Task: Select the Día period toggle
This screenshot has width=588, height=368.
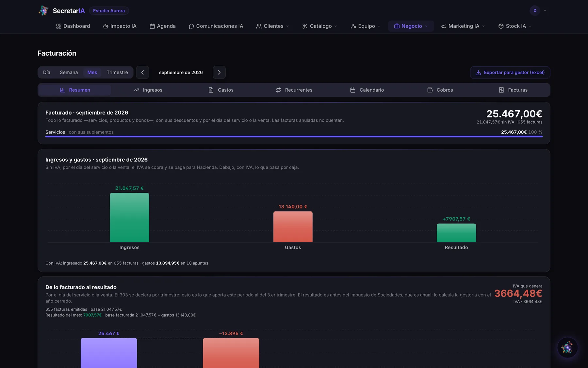Action: point(47,72)
